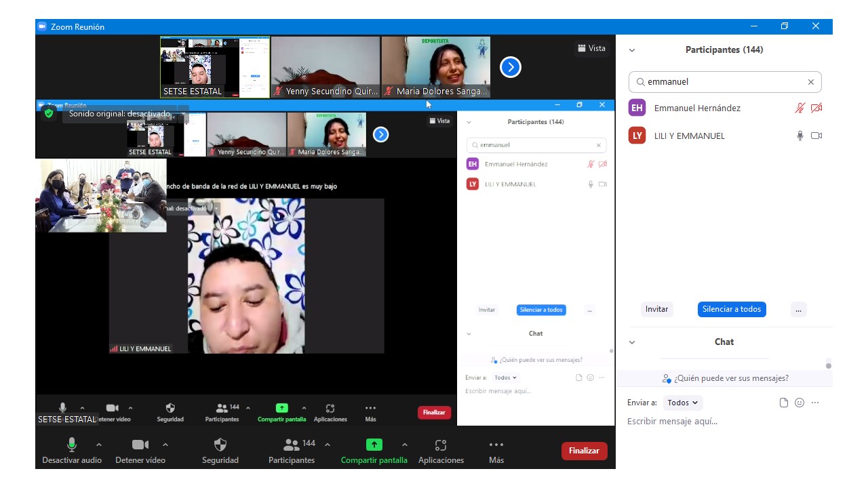Click camera icon for LILI Y EMMANUEL
Screen dimensions: 868x488
pyautogui.click(x=816, y=136)
